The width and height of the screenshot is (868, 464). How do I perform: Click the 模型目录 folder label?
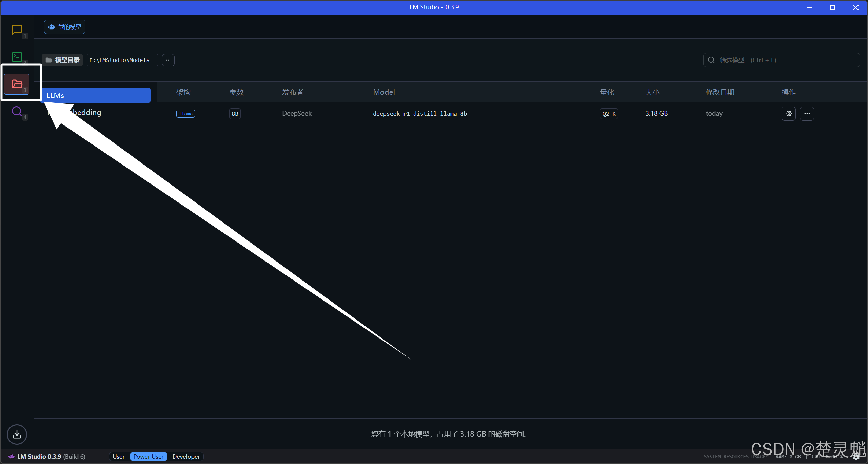63,60
